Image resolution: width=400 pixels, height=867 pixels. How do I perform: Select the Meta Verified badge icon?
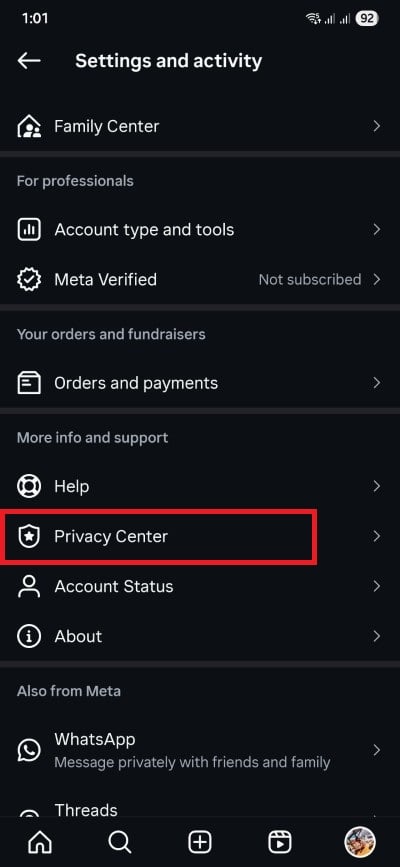pyautogui.click(x=29, y=280)
